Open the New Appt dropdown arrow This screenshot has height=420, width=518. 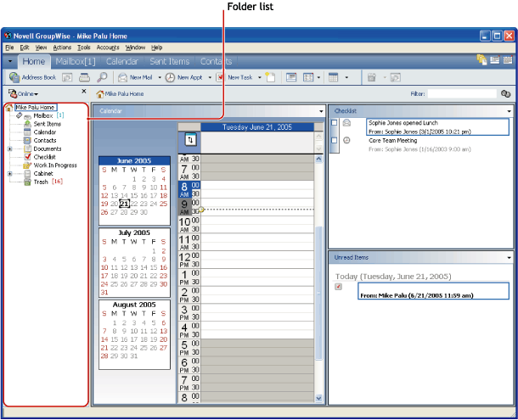[x=210, y=77]
